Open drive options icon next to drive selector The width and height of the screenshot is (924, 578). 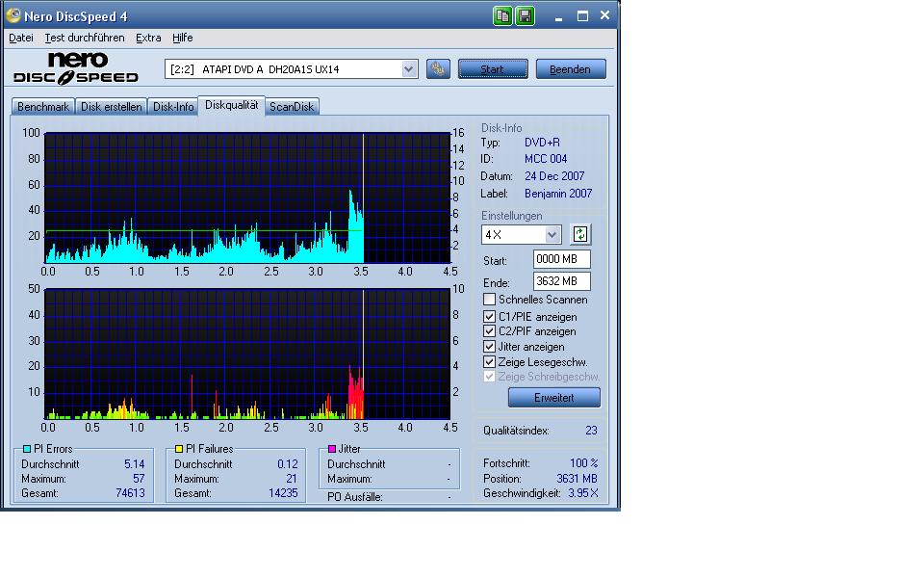(x=438, y=68)
